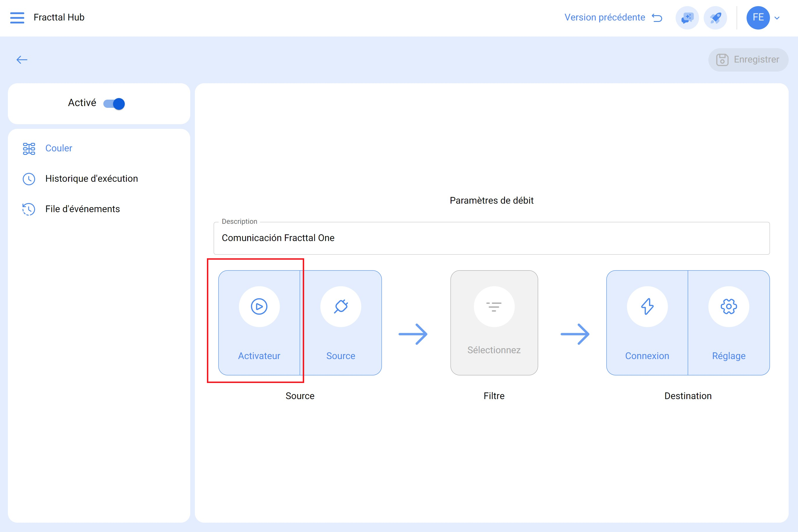Image resolution: width=798 pixels, height=532 pixels.
Task: Expand the user account dropdown chevron
Action: (x=777, y=18)
